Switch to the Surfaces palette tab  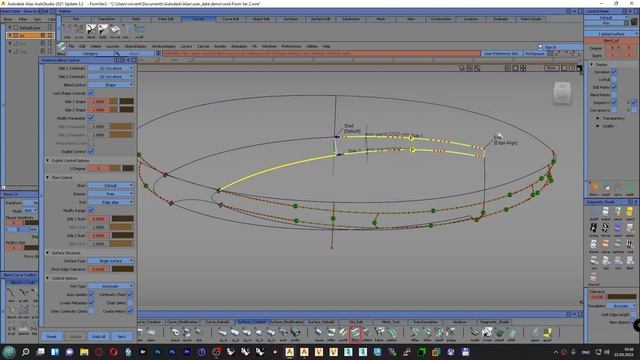[x=291, y=19]
